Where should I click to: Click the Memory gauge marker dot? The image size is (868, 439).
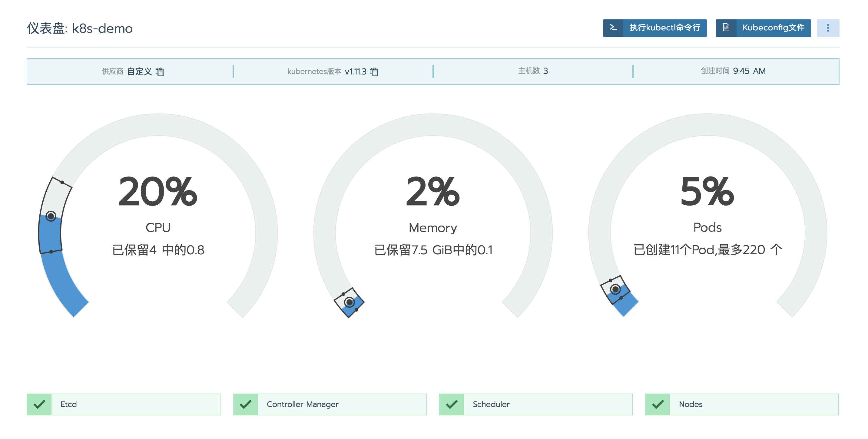[350, 302]
